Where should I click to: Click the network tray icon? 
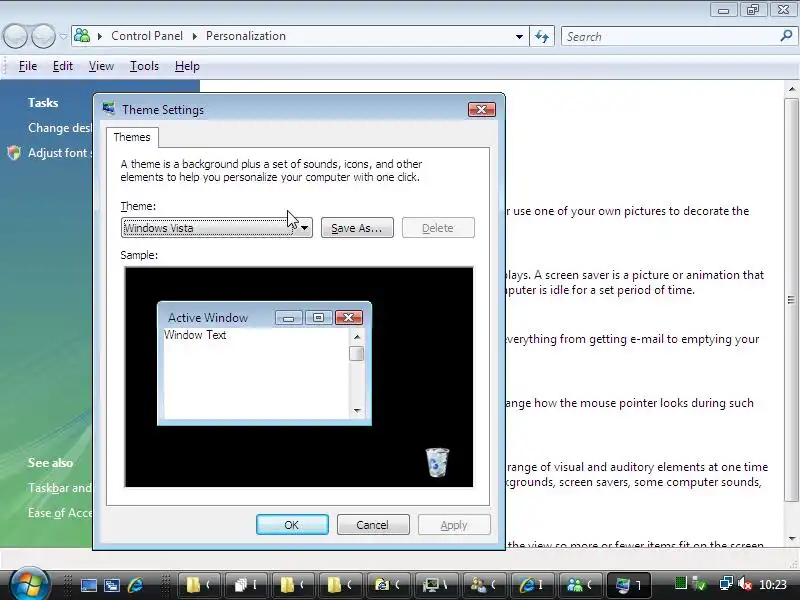pyautogui.click(x=725, y=584)
